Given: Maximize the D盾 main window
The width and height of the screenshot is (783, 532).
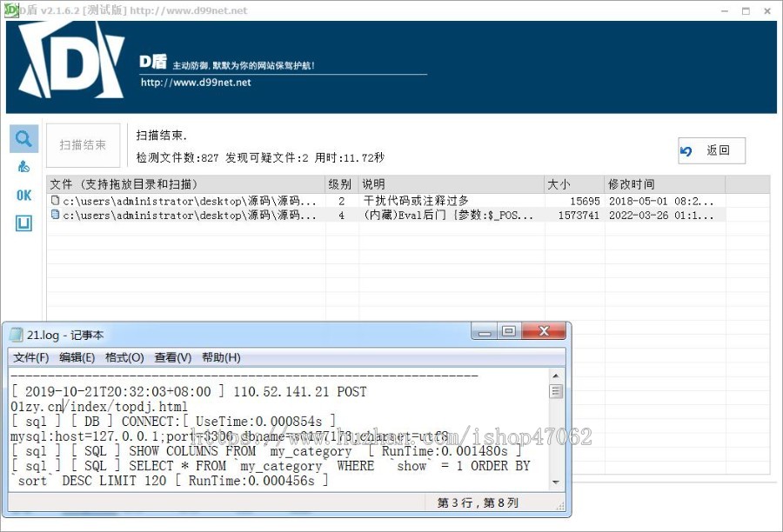Looking at the screenshot, I should pos(746,11).
